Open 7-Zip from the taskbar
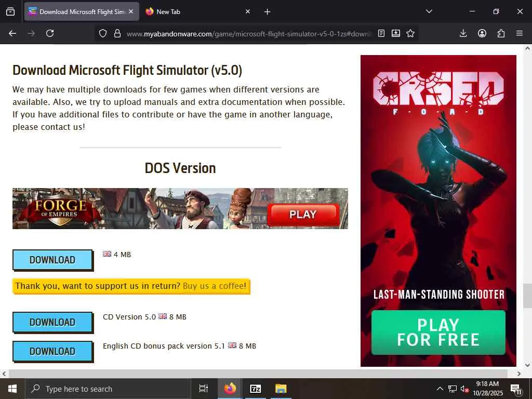 coord(255,389)
